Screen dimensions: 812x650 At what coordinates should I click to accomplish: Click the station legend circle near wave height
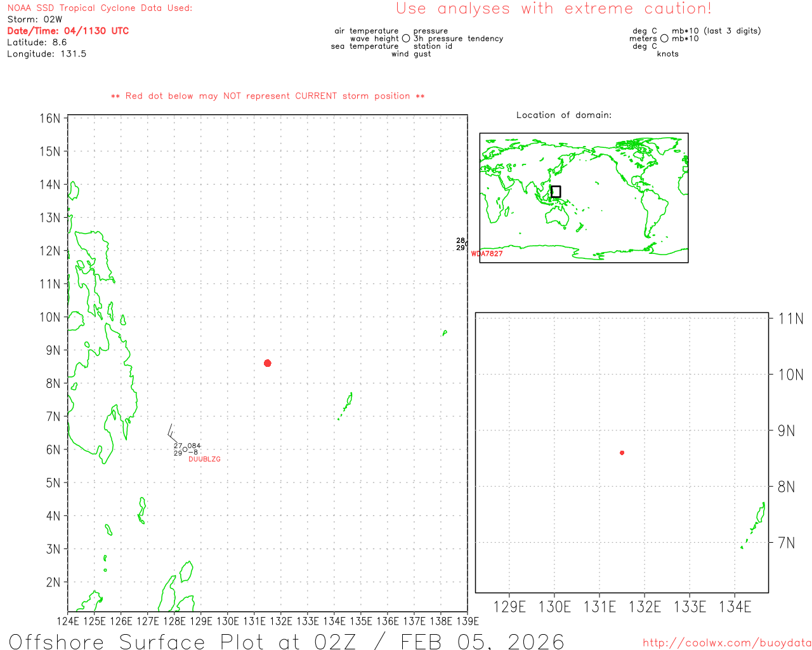(406, 39)
